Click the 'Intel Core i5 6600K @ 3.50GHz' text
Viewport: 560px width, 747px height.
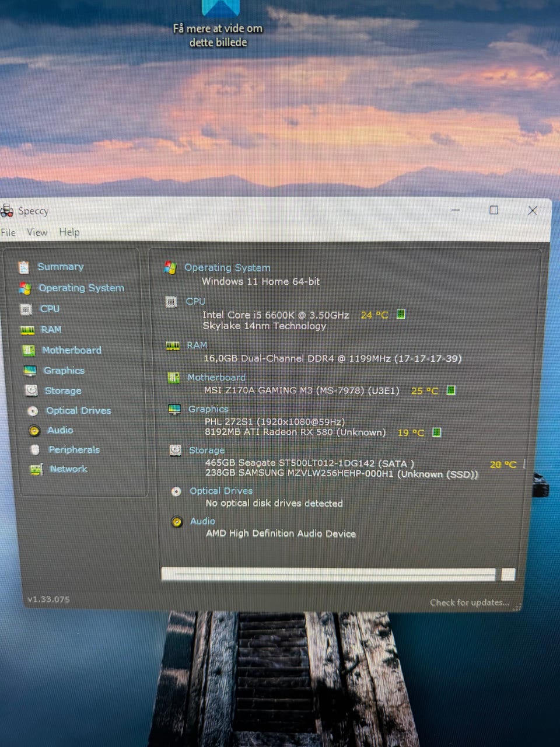pos(276,315)
